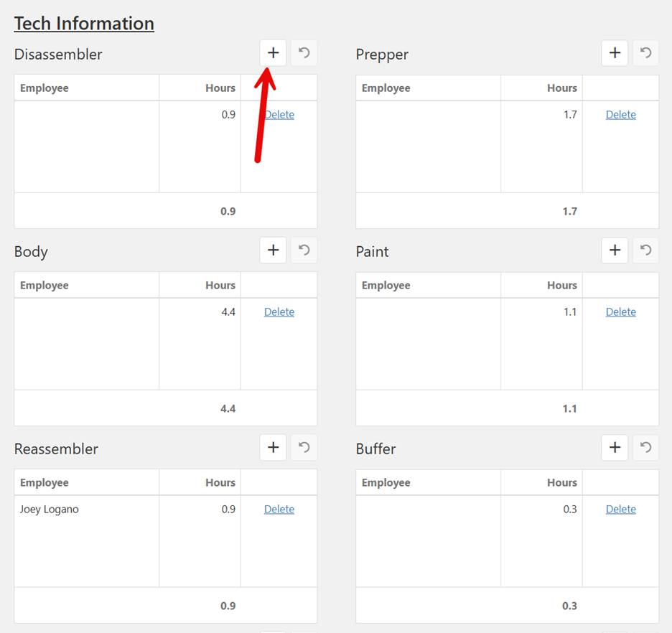Add a new Buffer technician entry

615,448
